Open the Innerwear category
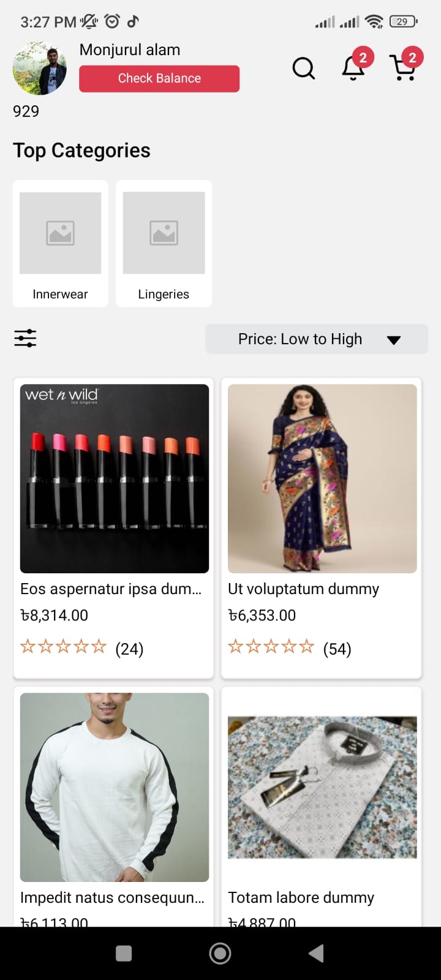This screenshot has width=441, height=980. tap(60, 244)
